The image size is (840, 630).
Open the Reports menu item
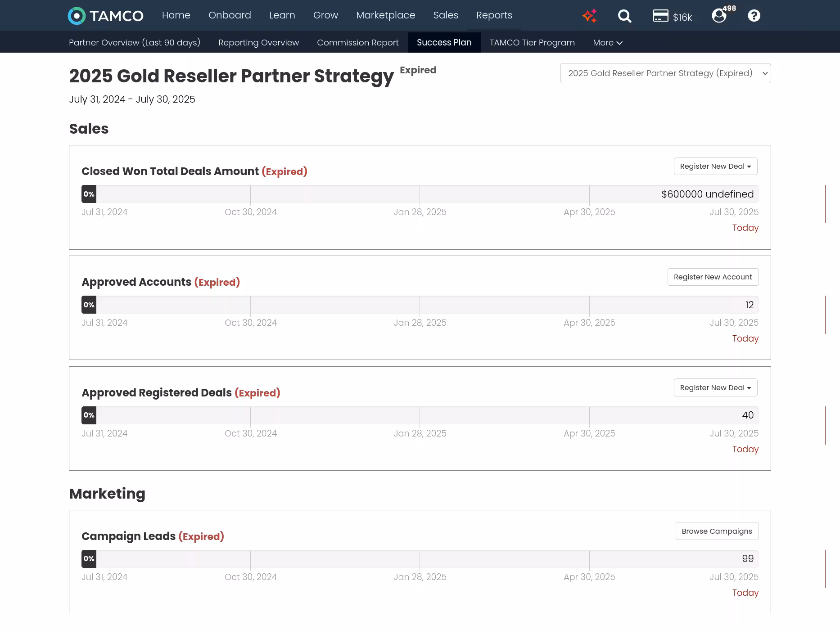[494, 15]
